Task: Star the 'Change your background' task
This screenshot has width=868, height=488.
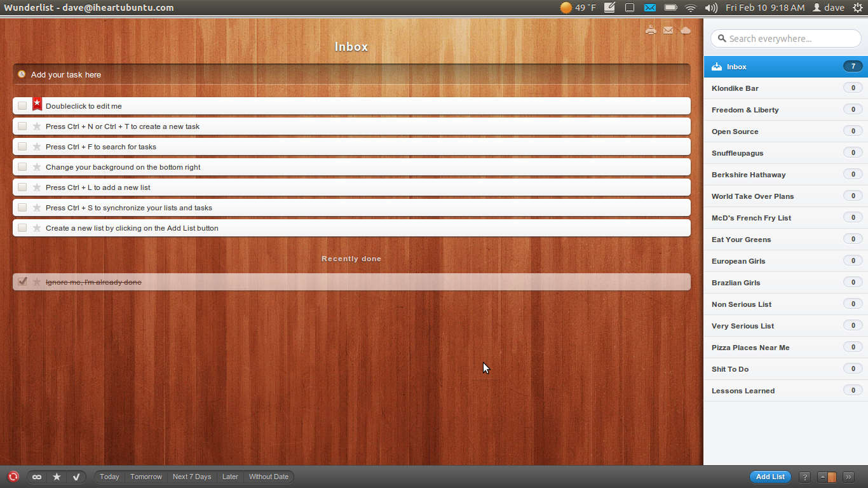Action: point(37,167)
